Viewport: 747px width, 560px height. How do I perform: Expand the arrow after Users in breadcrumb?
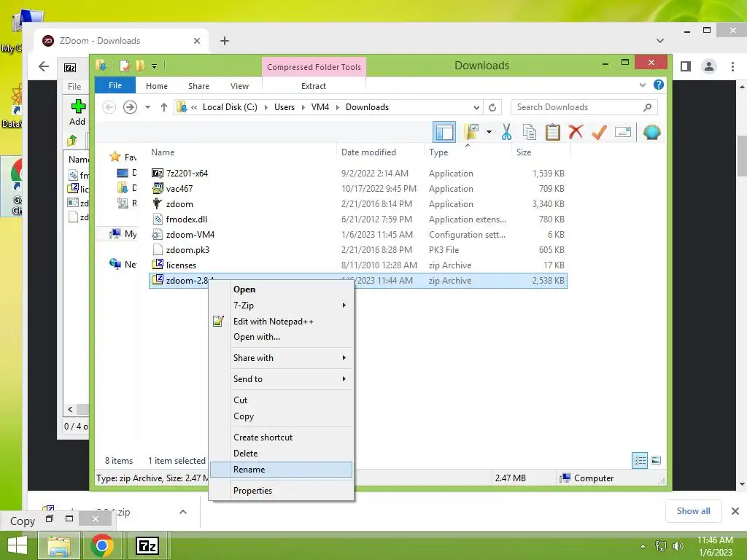(303, 108)
